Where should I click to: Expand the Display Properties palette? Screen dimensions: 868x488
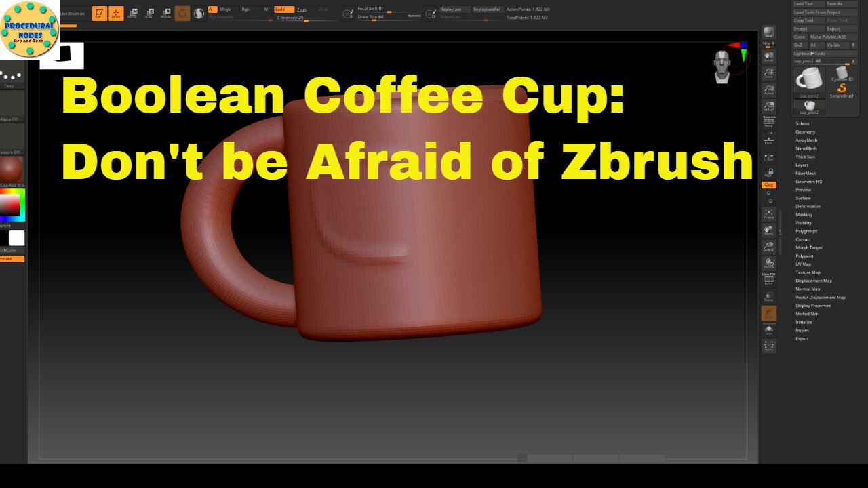[x=813, y=306]
